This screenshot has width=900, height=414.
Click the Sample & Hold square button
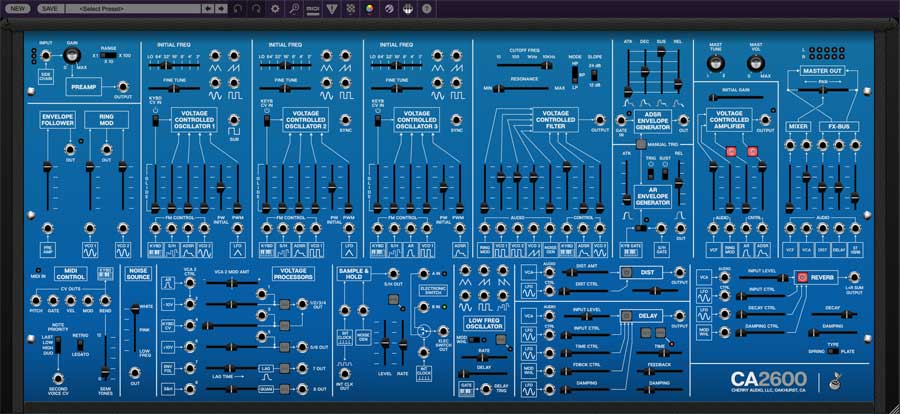click(x=393, y=299)
